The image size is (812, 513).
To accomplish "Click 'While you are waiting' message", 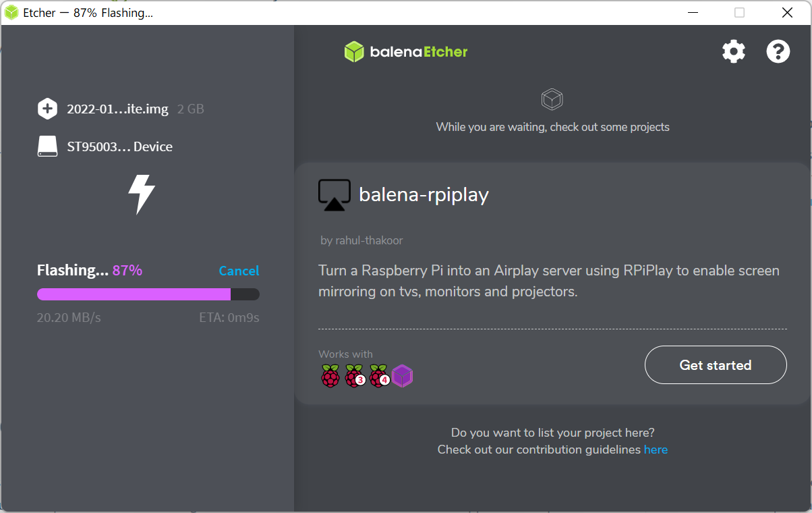I will [x=552, y=127].
